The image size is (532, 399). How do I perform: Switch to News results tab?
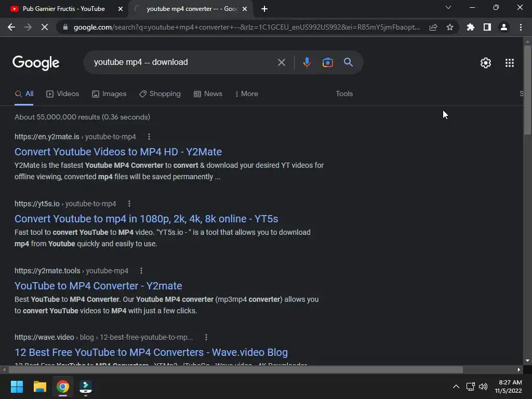click(x=208, y=94)
